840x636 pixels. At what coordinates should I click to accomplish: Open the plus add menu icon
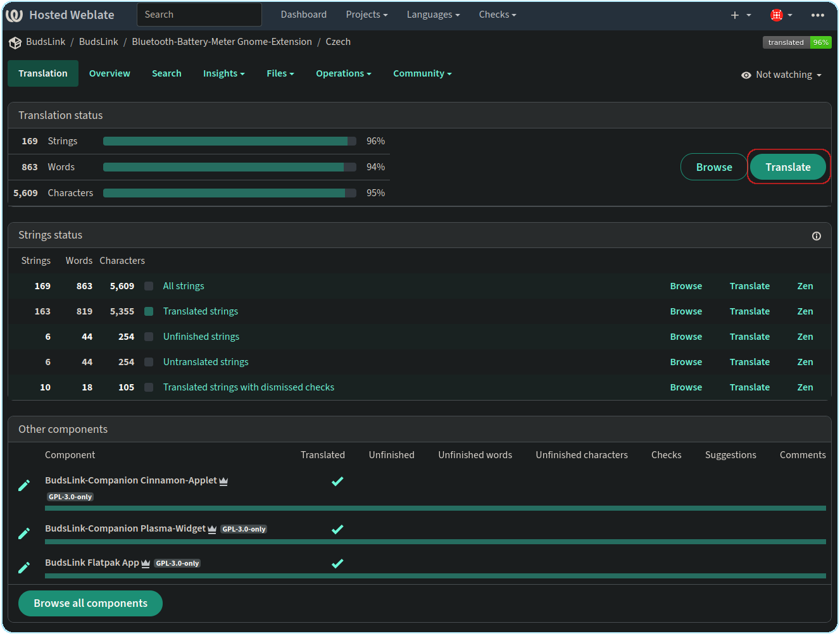(x=740, y=15)
